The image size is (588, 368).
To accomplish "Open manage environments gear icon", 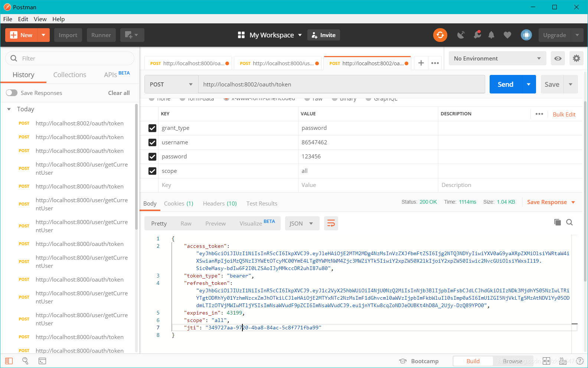I will 576,58.
